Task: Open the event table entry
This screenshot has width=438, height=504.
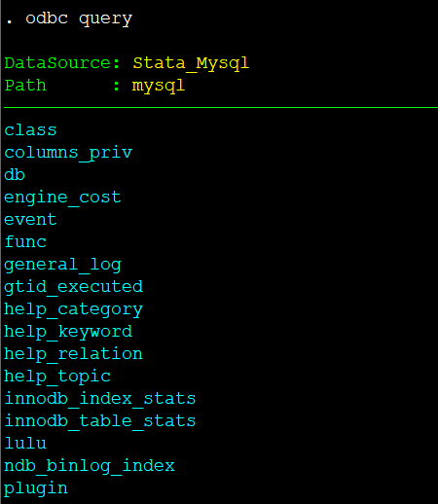Action: [x=30, y=220]
